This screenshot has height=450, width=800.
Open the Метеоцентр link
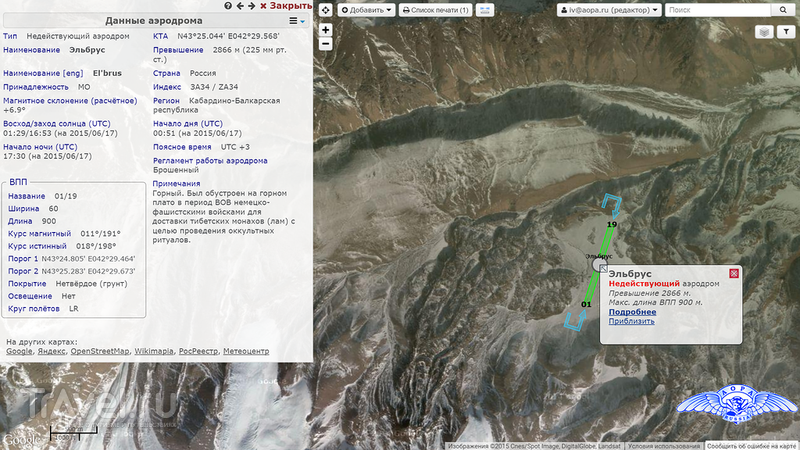(x=246, y=351)
